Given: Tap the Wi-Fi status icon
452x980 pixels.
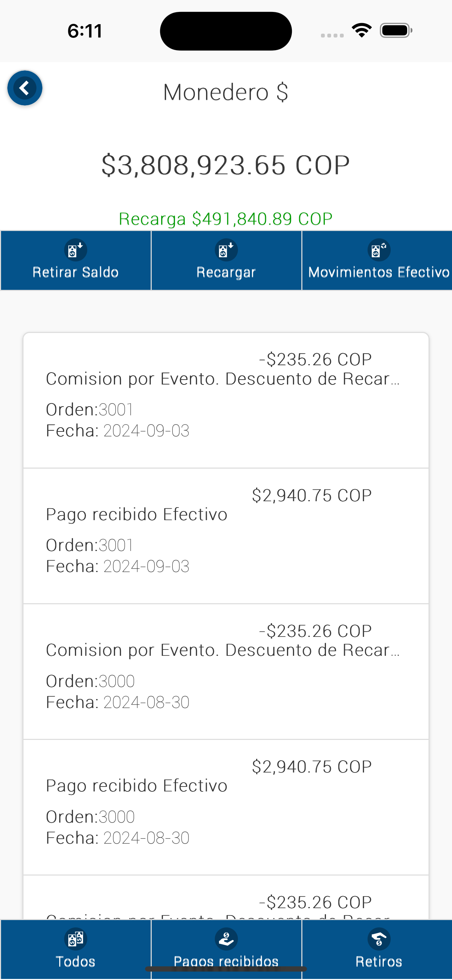Looking at the screenshot, I should [362, 30].
